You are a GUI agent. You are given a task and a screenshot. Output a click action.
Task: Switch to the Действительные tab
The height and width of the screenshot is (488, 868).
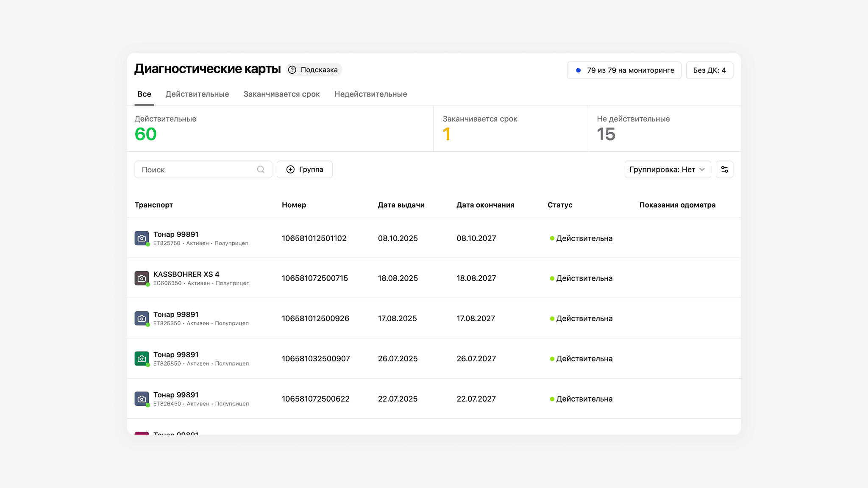pos(197,94)
